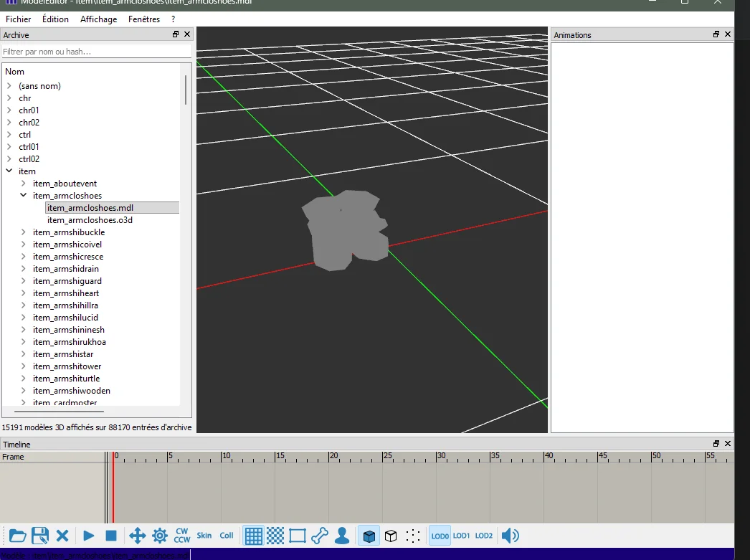Click the four-arrow move icon
This screenshot has height=560, width=750.
click(x=137, y=536)
